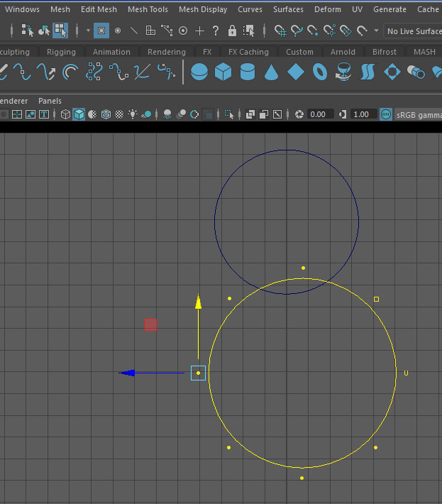The image size is (442, 504).
Task: Pick the Arc tool in the shelf
Action: [70, 72]
